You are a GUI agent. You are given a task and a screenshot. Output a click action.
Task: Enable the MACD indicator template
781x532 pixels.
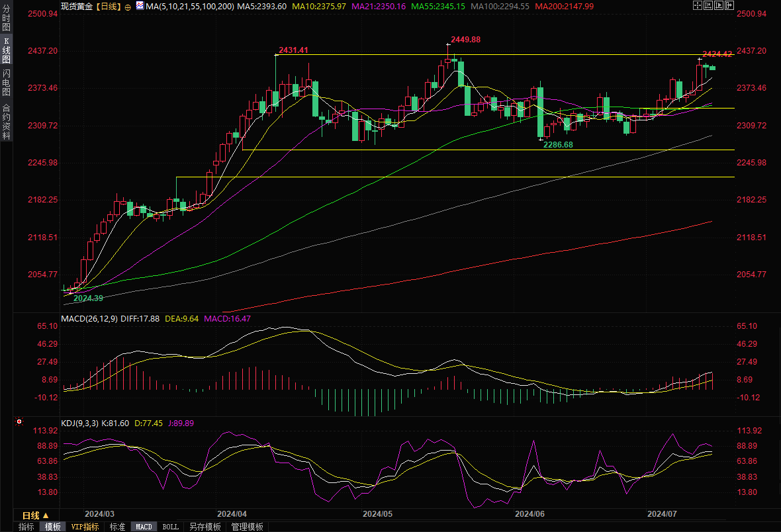click(x=144, y=527)
